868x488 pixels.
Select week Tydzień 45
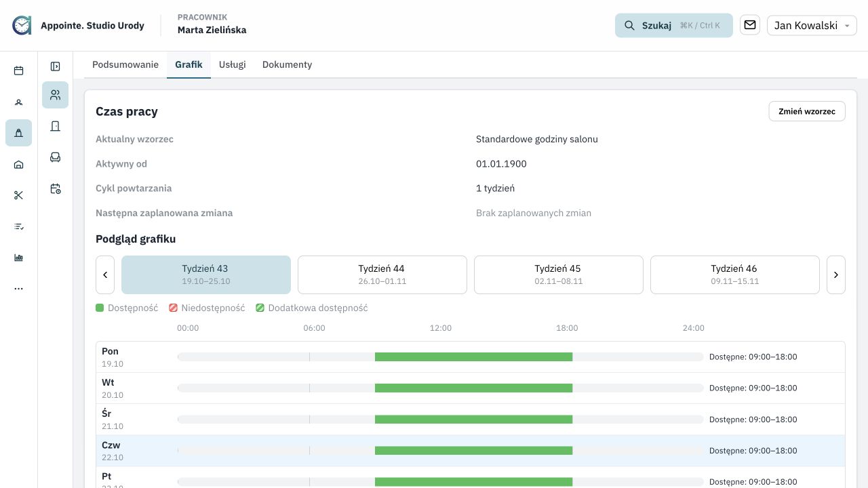coord(559,274)
